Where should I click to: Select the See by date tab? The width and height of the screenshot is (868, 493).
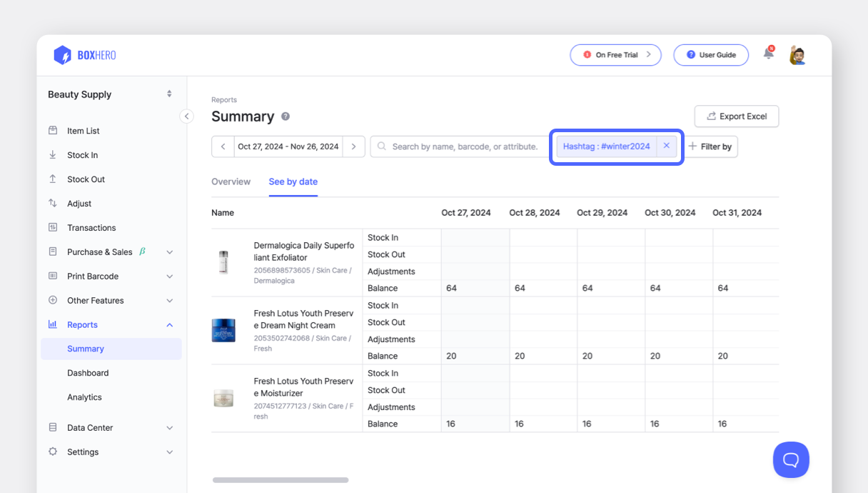[x=293, y=181]
